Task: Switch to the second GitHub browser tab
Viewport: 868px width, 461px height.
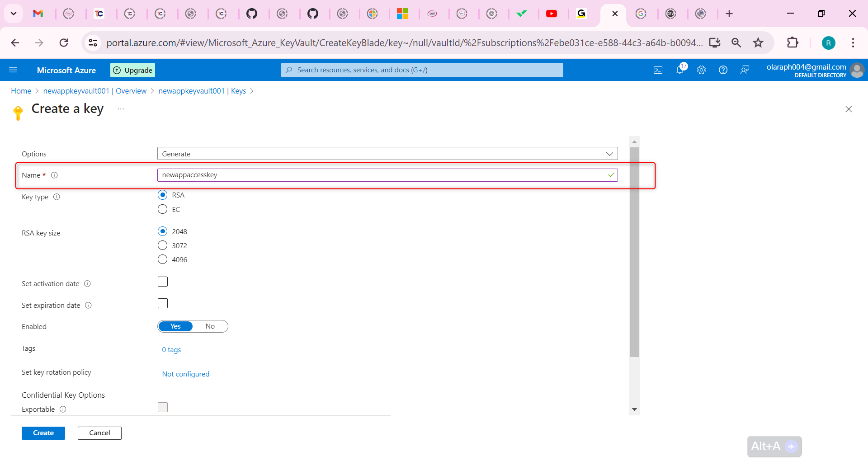Action: coord(313,14)
